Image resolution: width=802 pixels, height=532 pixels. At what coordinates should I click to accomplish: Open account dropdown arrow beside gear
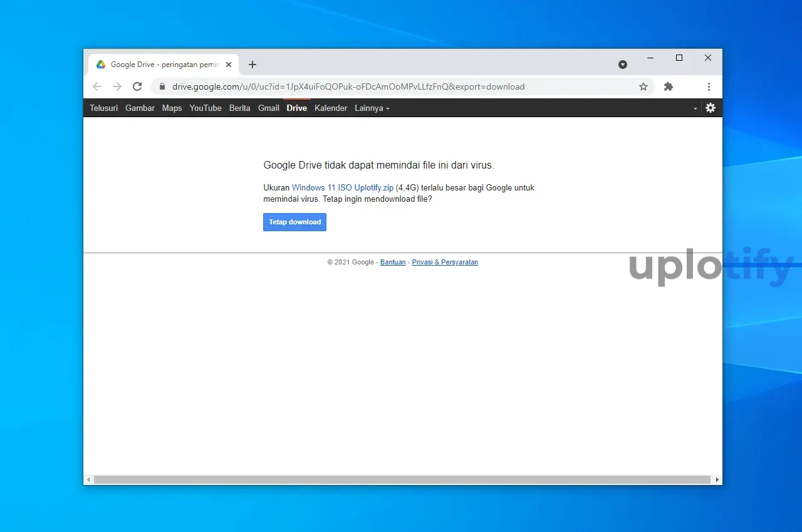pyautogui.click(x=695, y=108)
